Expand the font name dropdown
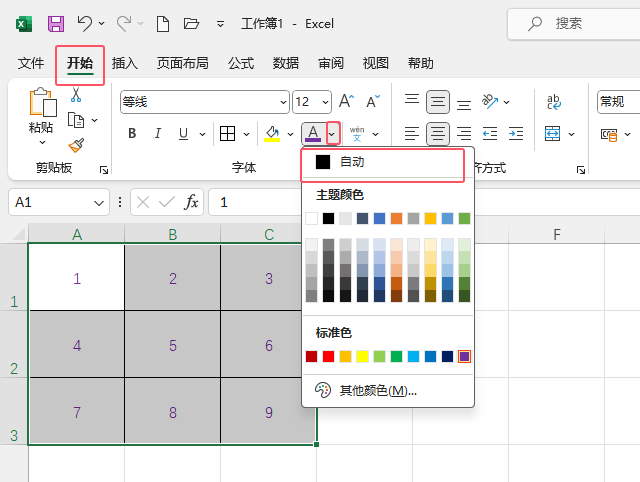 [282, 102]
